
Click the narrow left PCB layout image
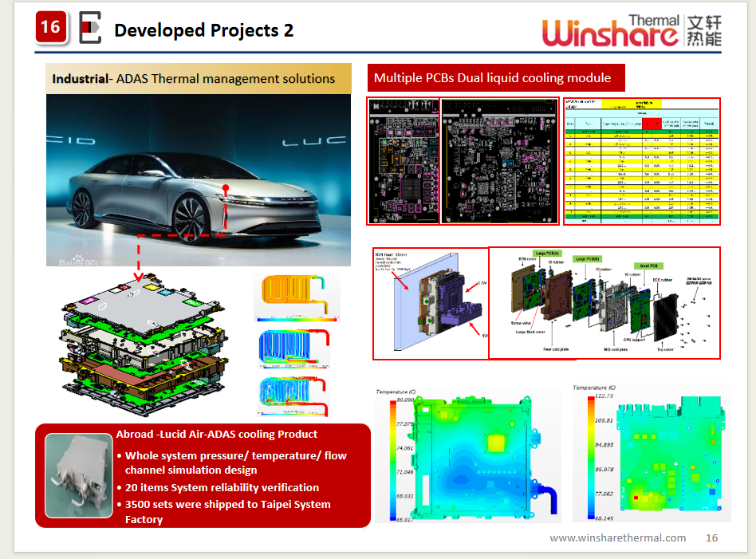404,161
